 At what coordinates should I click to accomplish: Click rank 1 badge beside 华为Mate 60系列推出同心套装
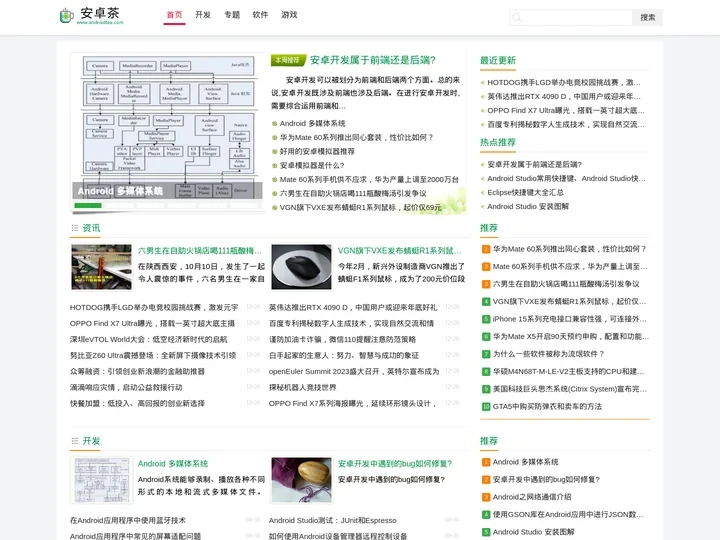[x=486, y=249]
